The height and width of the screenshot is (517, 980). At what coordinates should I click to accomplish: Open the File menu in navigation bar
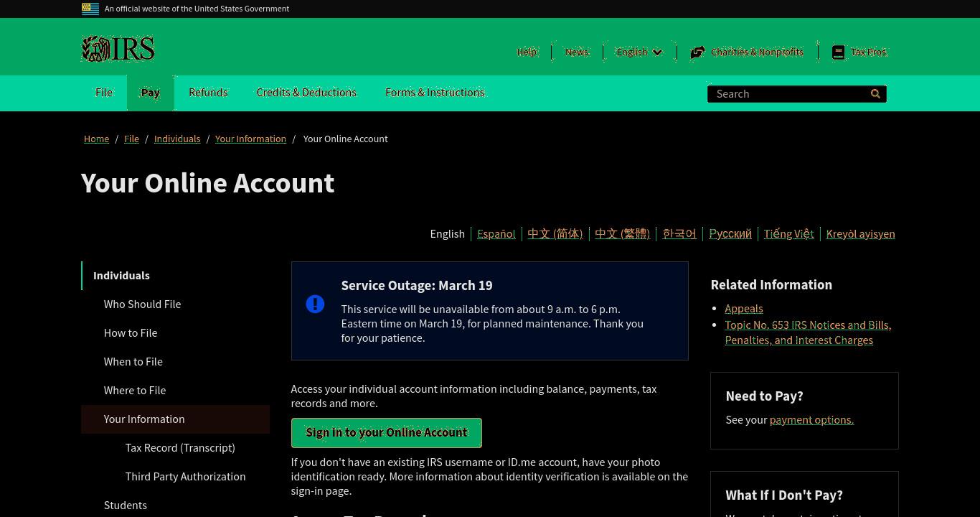click(x=104, y=93)
